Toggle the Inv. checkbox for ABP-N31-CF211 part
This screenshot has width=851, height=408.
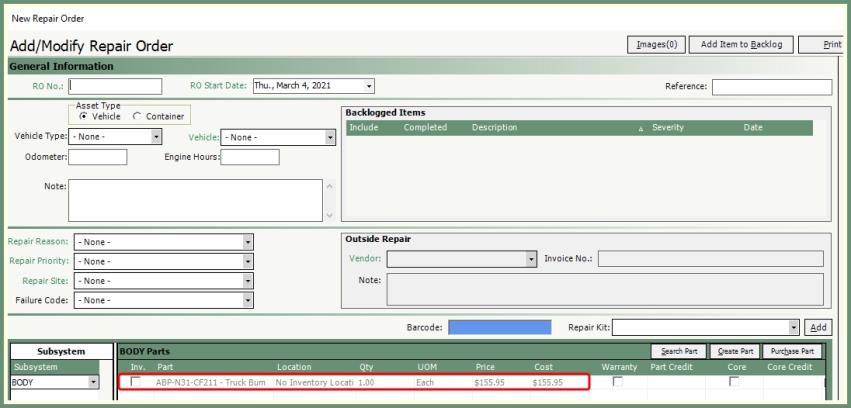(136, 382)
